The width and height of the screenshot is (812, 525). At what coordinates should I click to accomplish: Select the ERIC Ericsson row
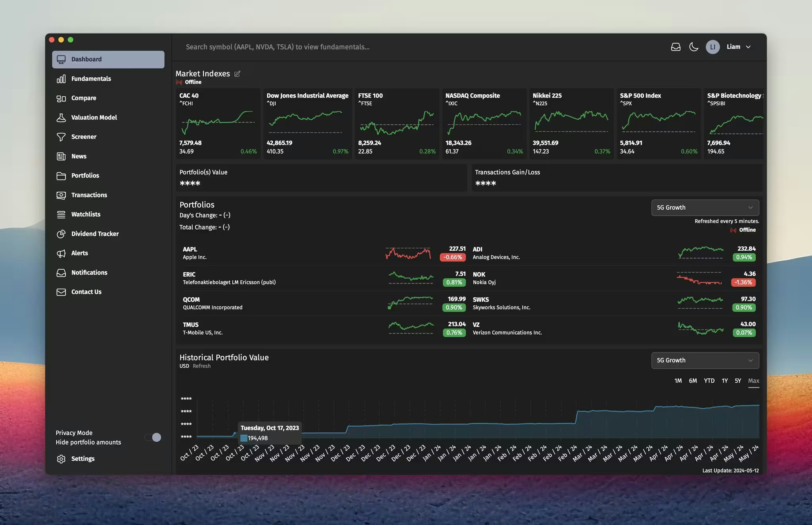pyautogui.click(x=324, y=278)
